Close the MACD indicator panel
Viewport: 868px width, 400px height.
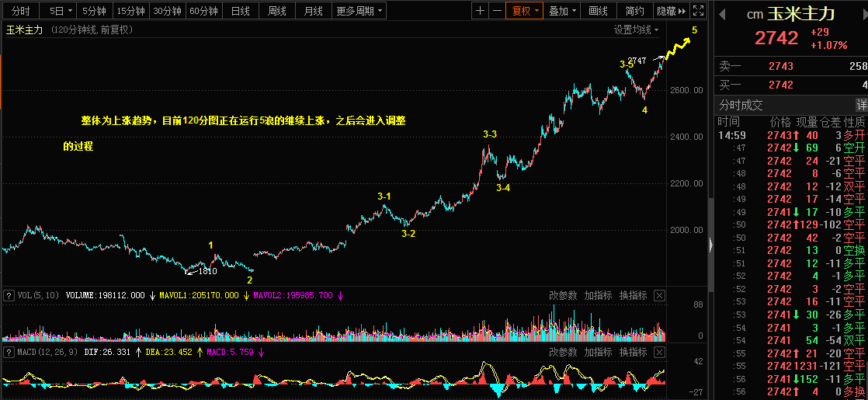(659, 352)
